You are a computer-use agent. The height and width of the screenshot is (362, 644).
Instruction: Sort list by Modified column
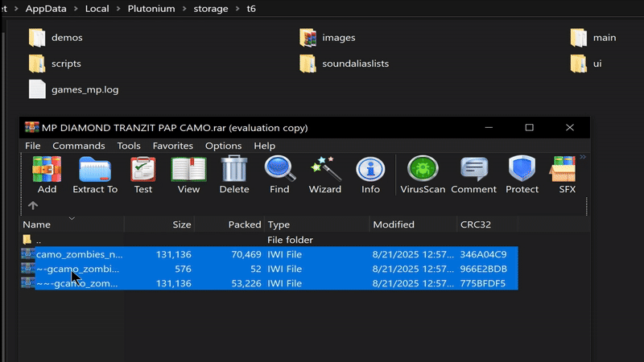point(413,224)
